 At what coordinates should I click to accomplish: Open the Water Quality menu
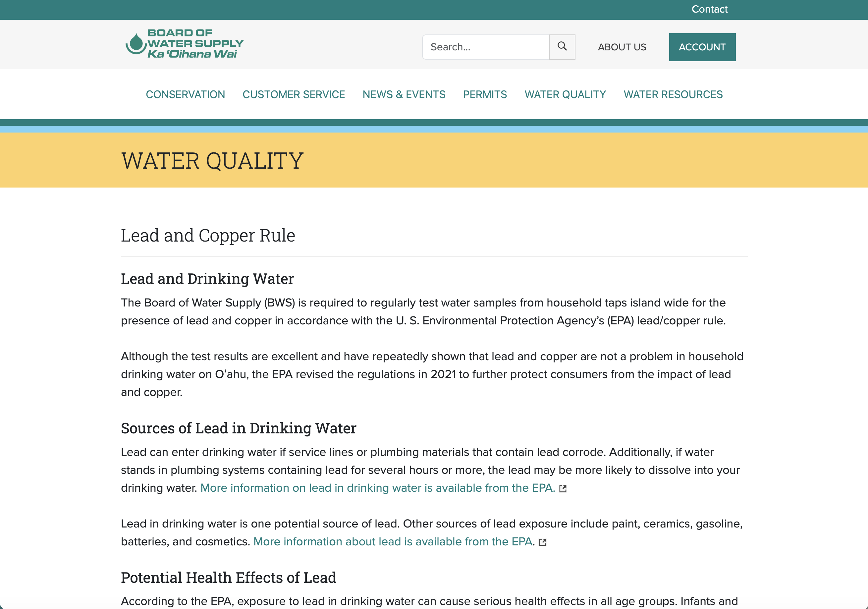565,94
